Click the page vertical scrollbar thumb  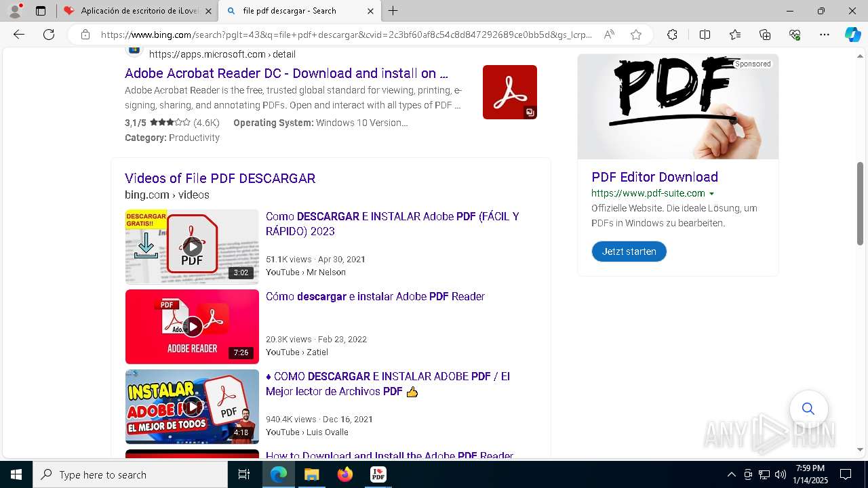point(861,203)
